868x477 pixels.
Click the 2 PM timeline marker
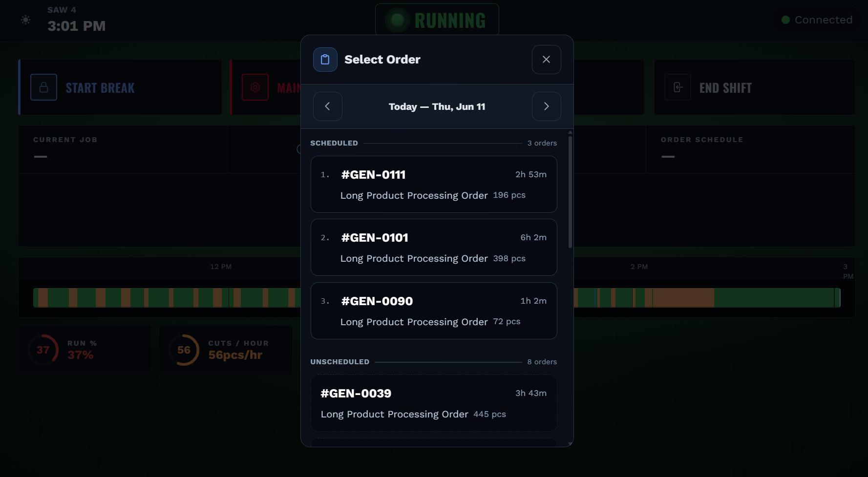639,267
